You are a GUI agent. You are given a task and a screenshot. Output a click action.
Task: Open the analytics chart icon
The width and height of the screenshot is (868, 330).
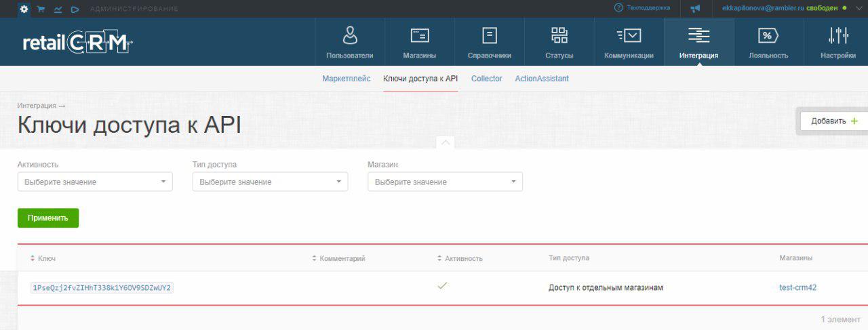click(x=58, y=9)
